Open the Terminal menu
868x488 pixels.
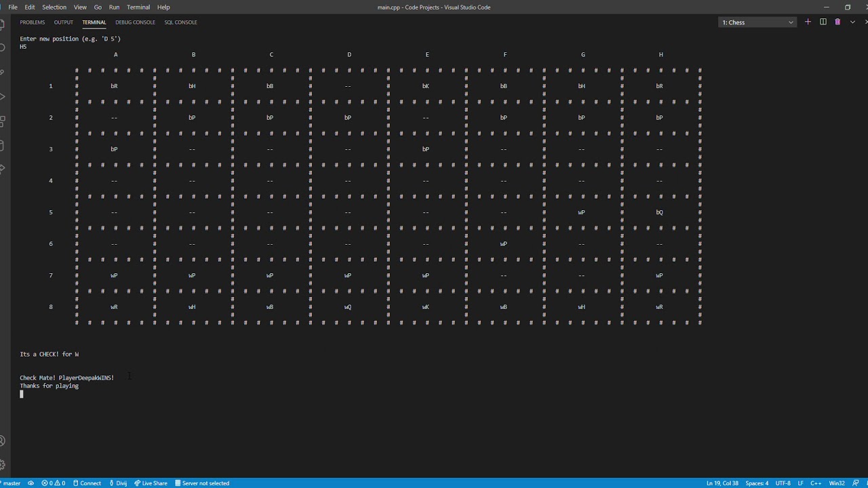click(x=138, y=7)
